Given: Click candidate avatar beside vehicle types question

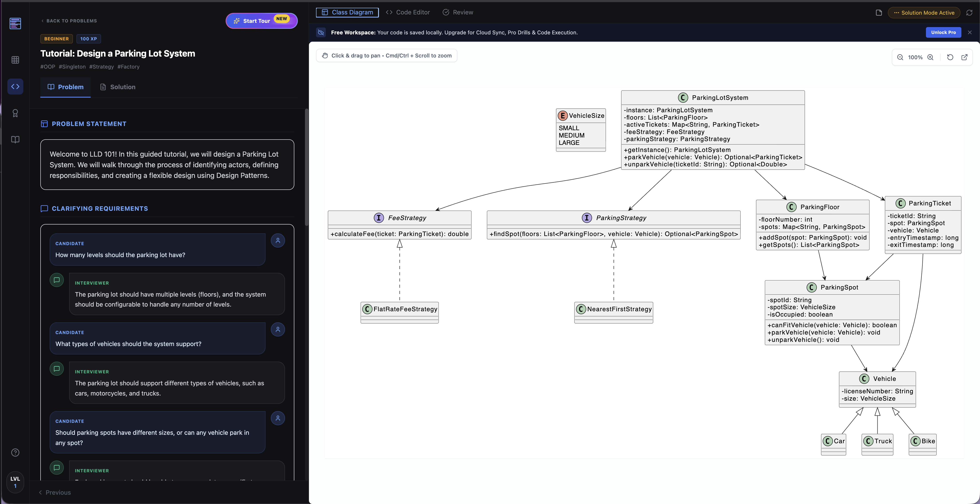Looking at the screenshot, I should 278,329.
